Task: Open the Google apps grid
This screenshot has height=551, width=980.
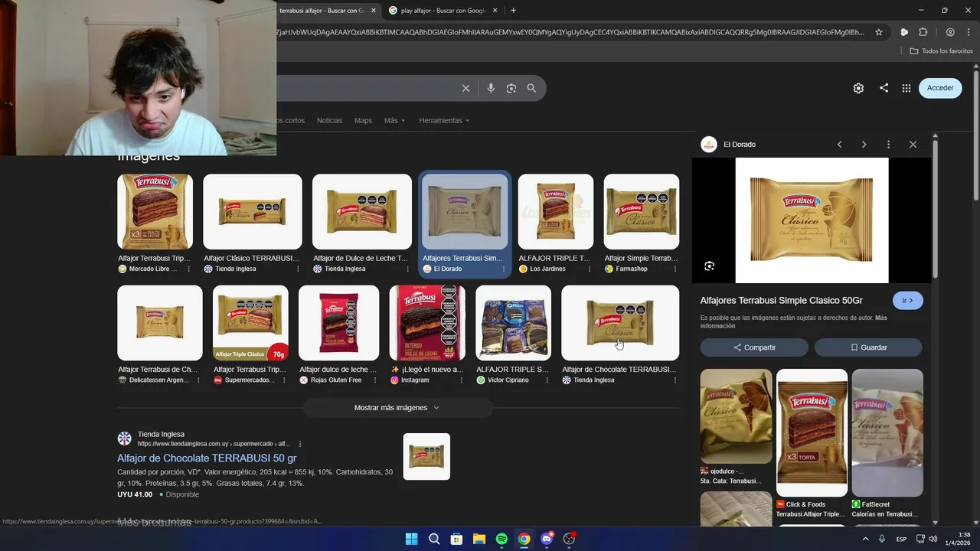Action: pyautogui.click(x=906, y=88)
